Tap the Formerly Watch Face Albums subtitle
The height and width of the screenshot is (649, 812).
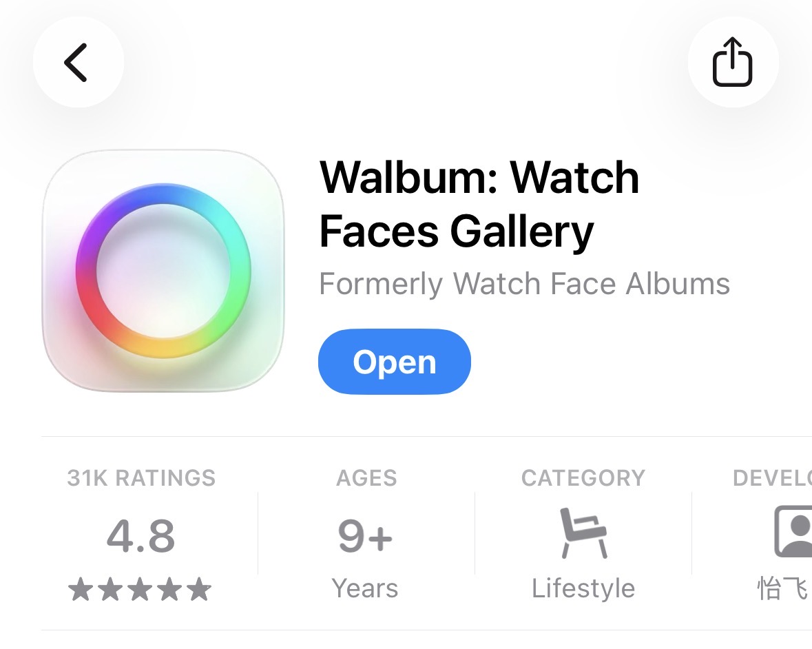[524, 284]
